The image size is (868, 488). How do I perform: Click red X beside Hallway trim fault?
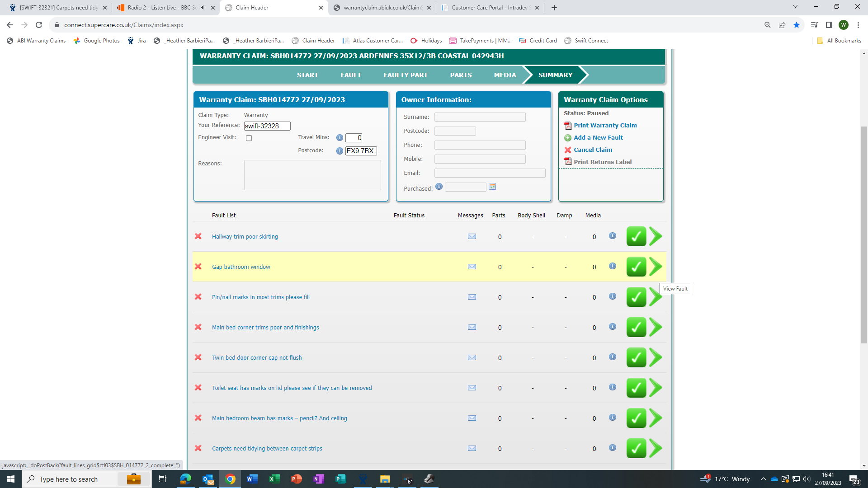[x=198, y=236]
